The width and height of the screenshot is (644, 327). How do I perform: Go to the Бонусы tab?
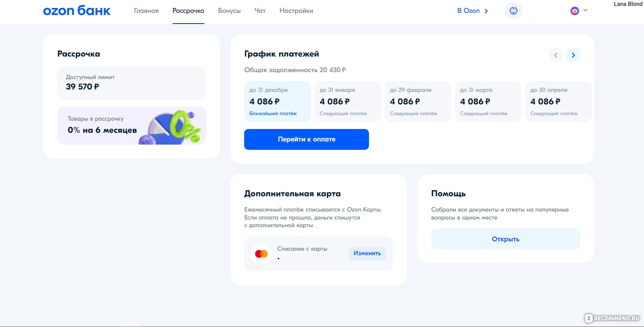coord(229,11)
